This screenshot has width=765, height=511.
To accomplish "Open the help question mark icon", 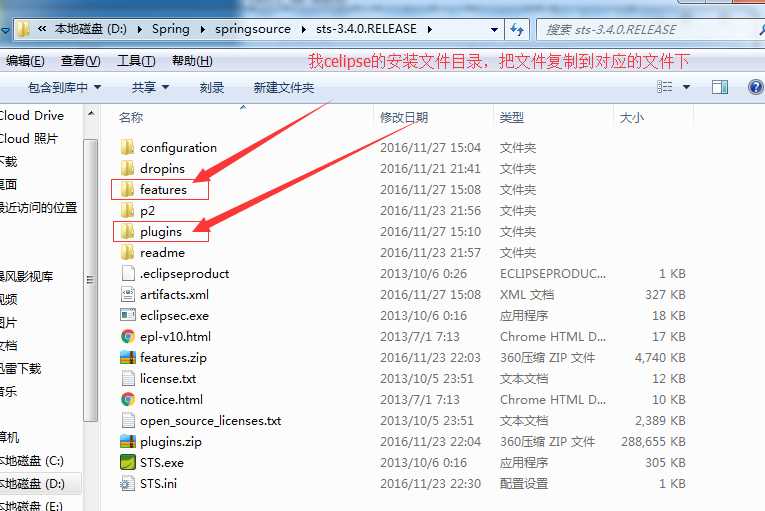I will 755,87.
